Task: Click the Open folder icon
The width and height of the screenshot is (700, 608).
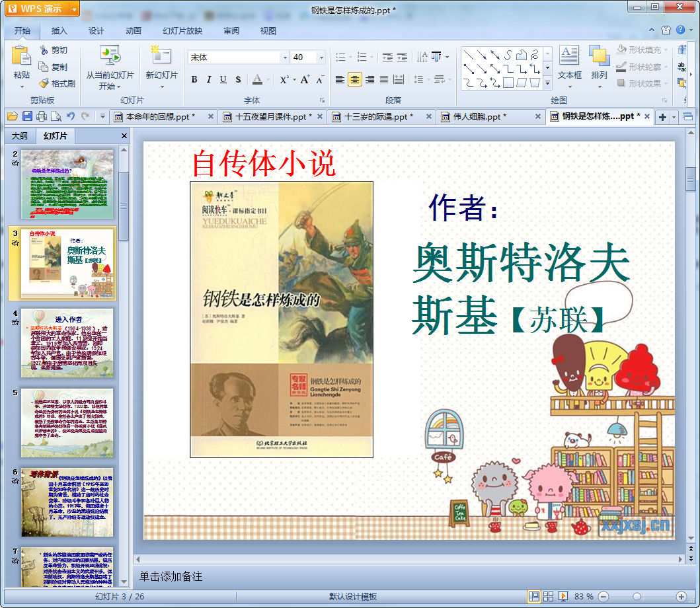Action: pyautogui.click(x=13, y=116)
